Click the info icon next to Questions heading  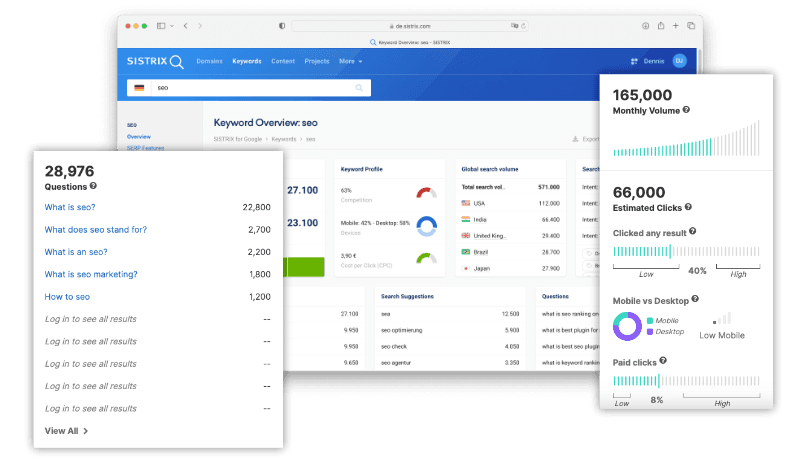tap(93, 186)
